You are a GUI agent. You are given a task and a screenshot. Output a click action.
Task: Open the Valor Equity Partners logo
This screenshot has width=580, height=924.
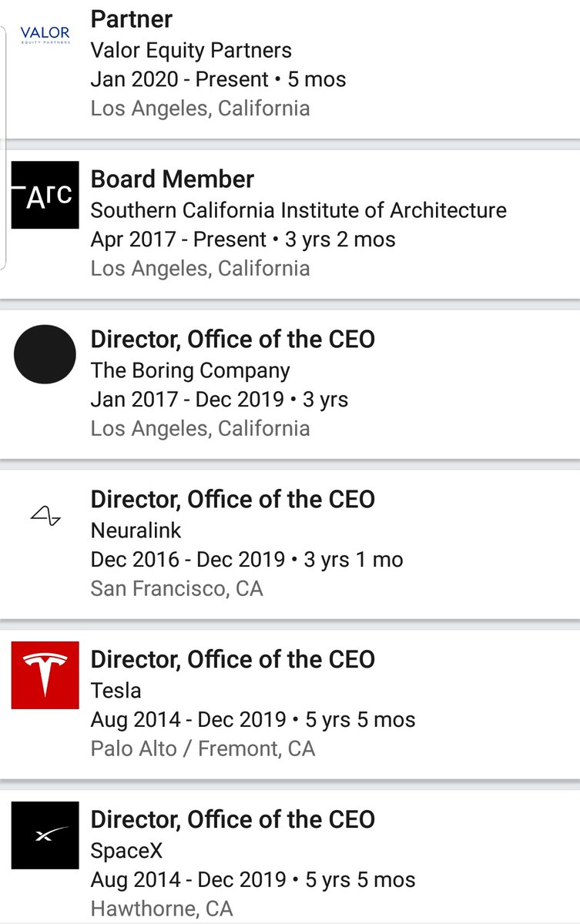click(45, 35)
